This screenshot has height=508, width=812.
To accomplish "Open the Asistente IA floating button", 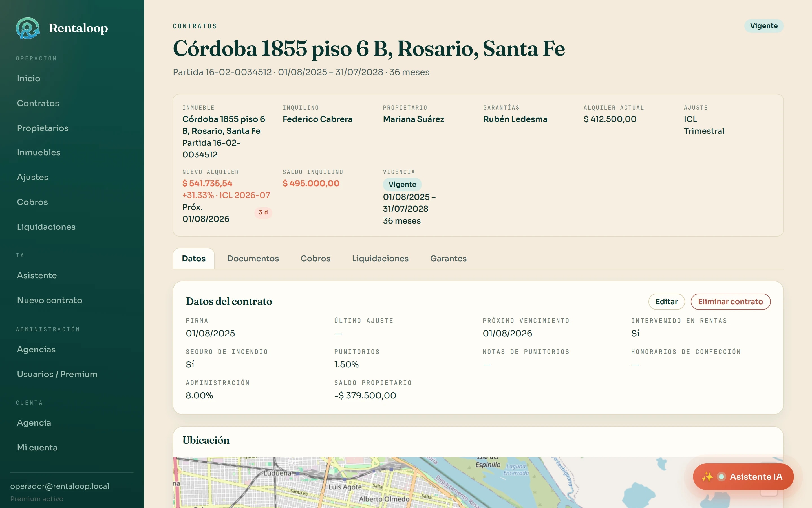I will pos(743,476).
